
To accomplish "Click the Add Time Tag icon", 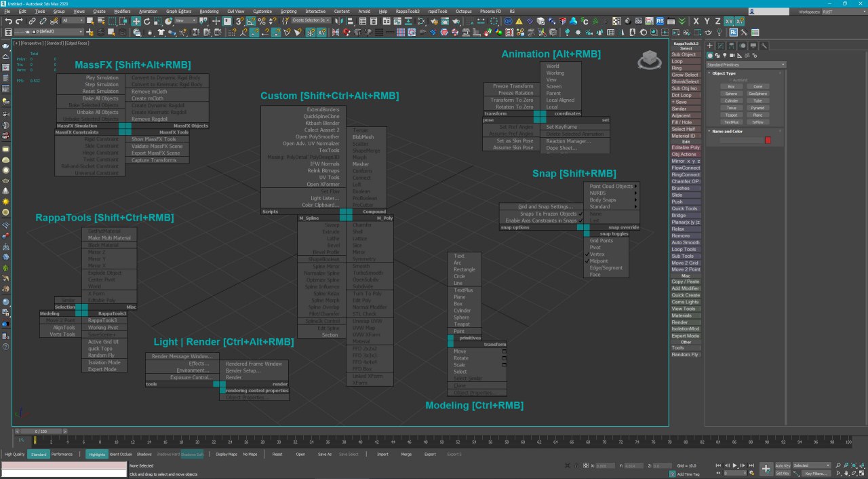I will point(672,474).
